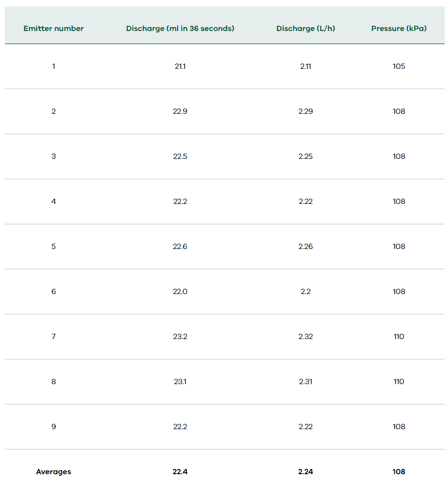Select the Discharge (L/h) column header

[306, 29]
